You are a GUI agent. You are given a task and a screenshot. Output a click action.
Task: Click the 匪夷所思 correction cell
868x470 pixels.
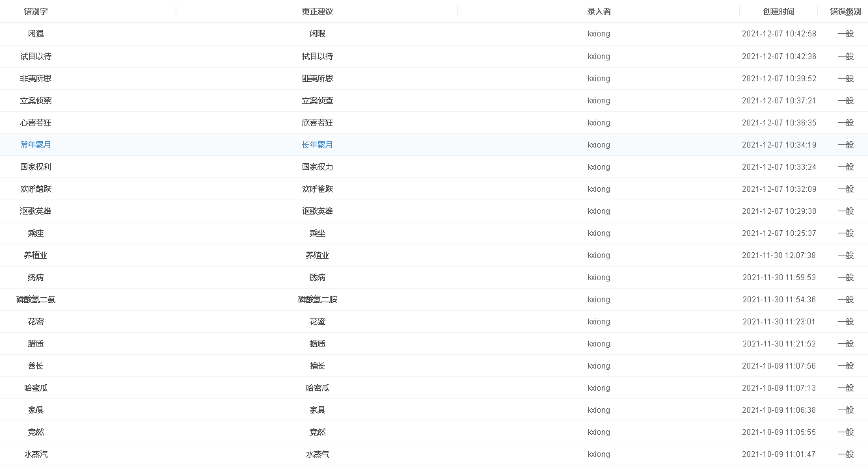pyautogui.click(x=318, y=78)
